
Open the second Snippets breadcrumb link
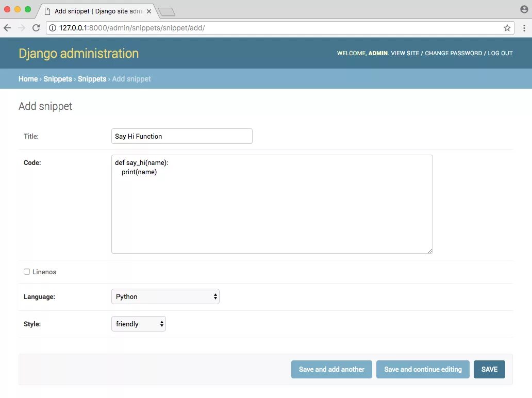click(92, 79)
